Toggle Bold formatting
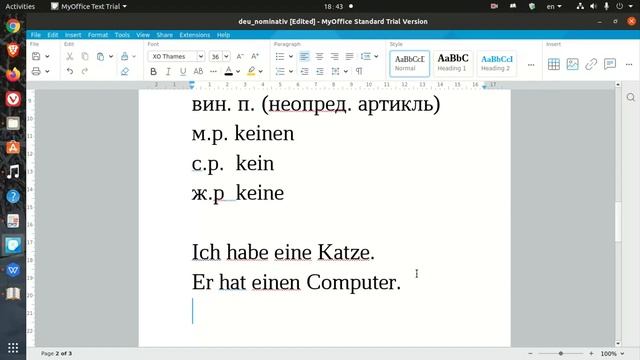This screenshot has width=640, height=360. [153, 71]
